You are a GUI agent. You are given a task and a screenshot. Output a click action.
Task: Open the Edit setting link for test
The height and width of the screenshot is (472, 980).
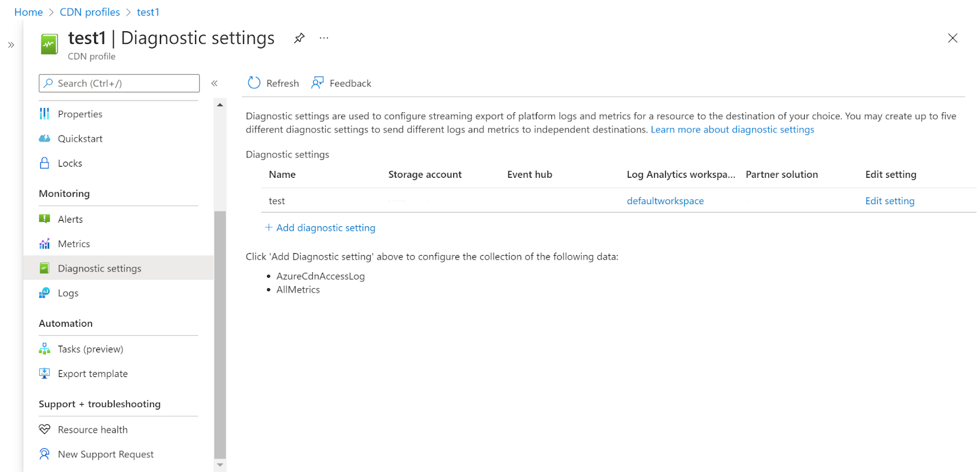(x=889, y=200)
